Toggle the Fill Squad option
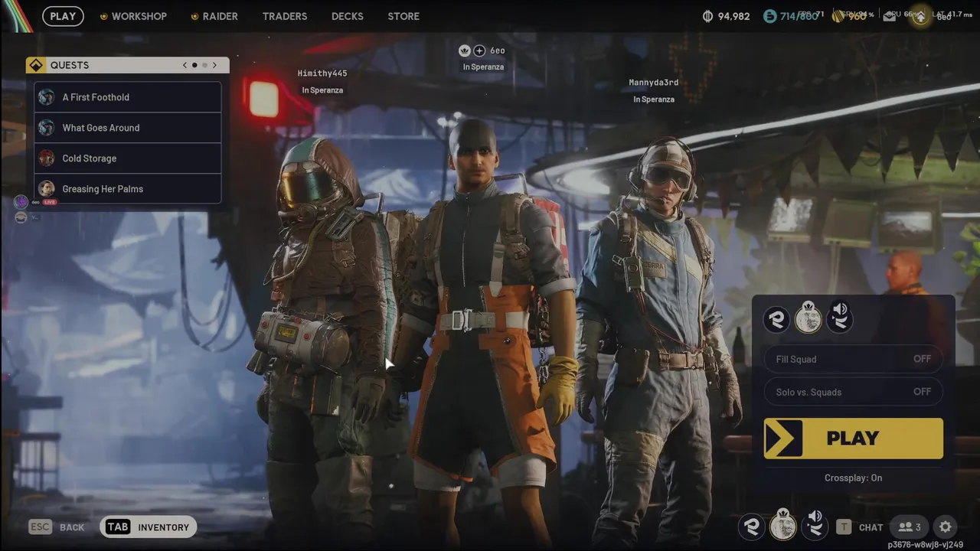 [x=853, y=359]
